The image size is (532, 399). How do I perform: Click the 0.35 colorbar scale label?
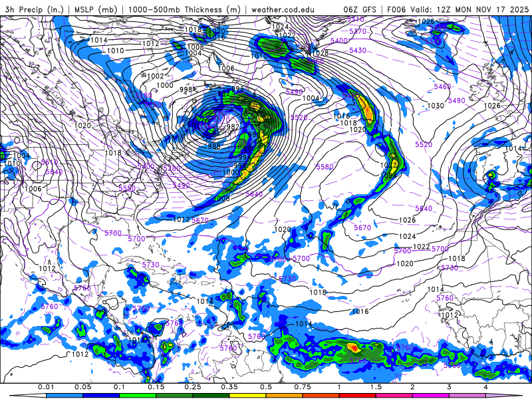coord(229,387)
